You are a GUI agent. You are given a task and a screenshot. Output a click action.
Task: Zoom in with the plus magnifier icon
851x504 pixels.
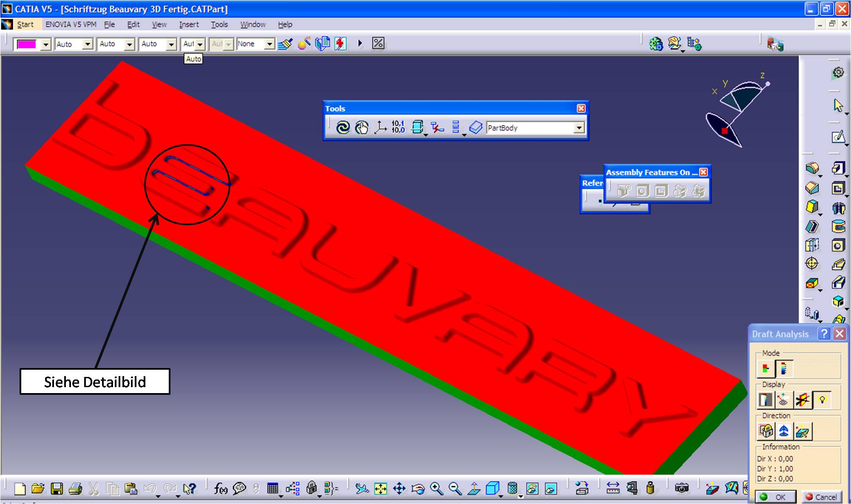pyautogui.click(x=437, y=489)
